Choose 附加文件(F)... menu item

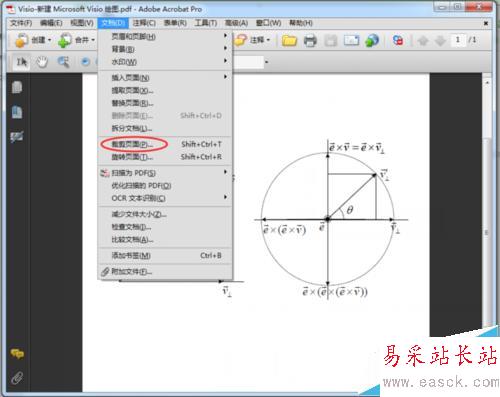coord(165,272)
